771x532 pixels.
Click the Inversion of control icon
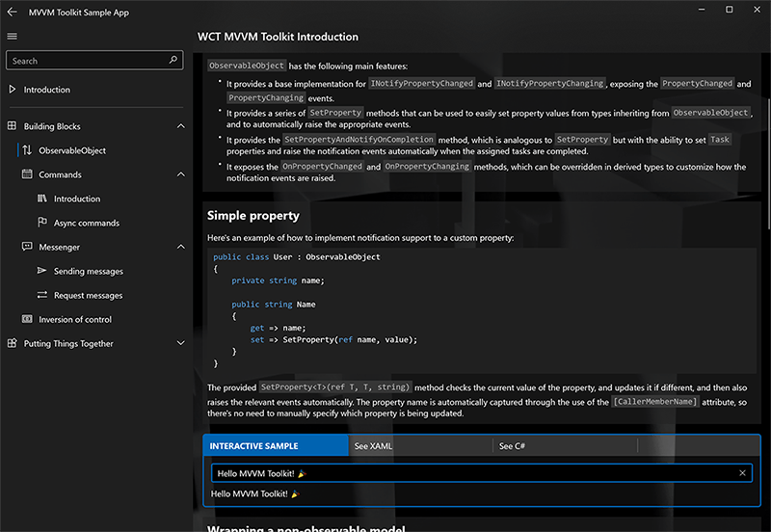point(27,319)
